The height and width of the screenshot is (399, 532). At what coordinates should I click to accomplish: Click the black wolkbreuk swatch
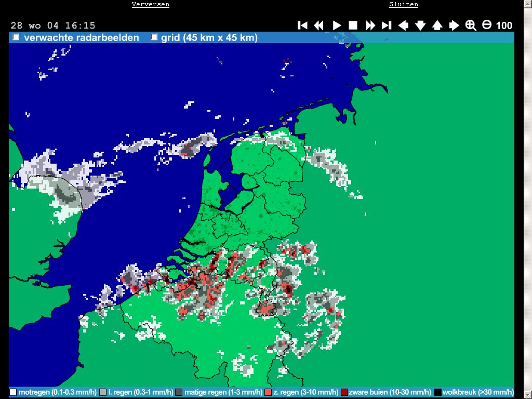[x=438, y=392]
